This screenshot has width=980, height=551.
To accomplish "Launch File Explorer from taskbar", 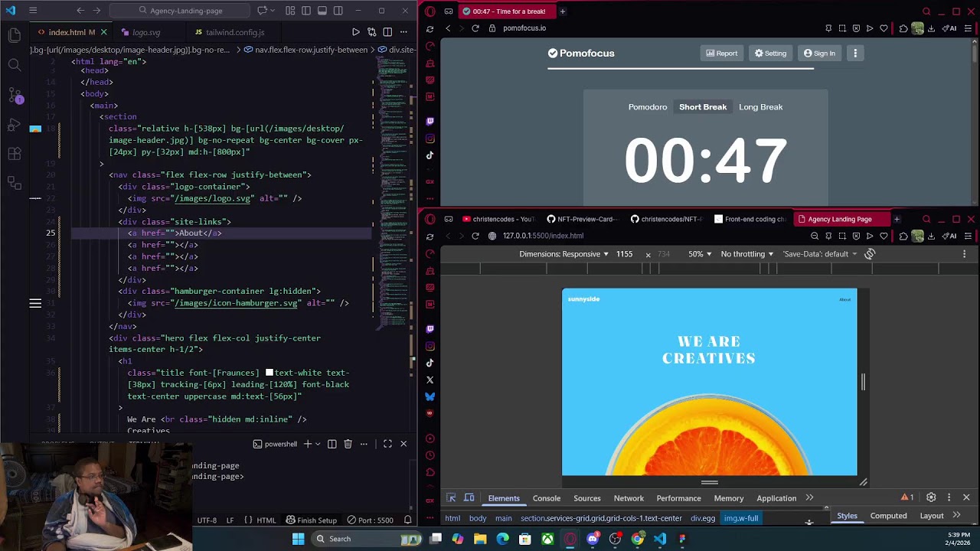I will pos(480,539).
